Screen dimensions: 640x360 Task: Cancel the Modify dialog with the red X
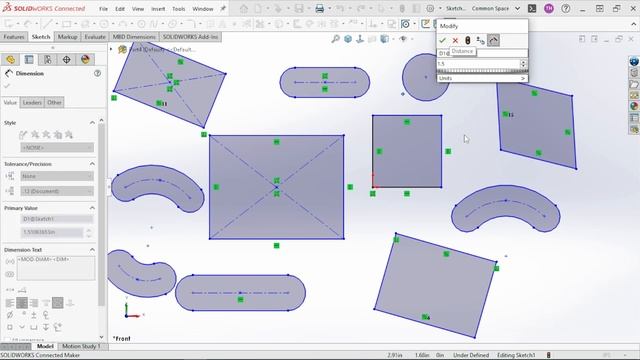click(x=455, y=40)
